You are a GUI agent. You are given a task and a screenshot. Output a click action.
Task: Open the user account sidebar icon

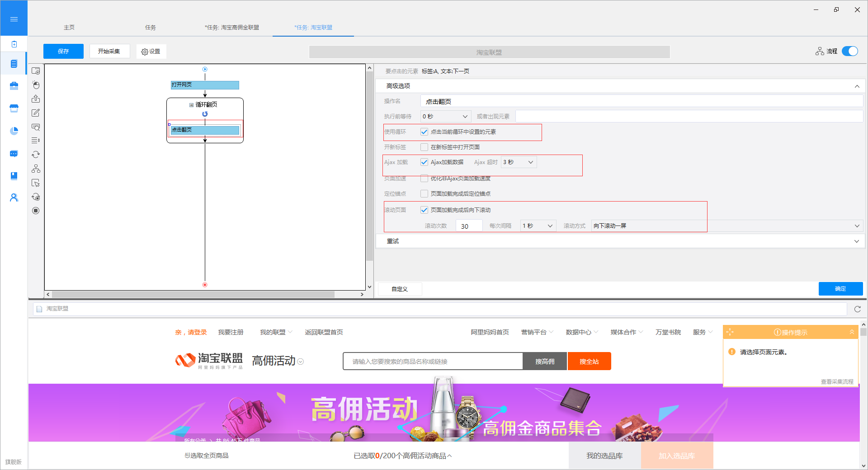pos(14,197)
